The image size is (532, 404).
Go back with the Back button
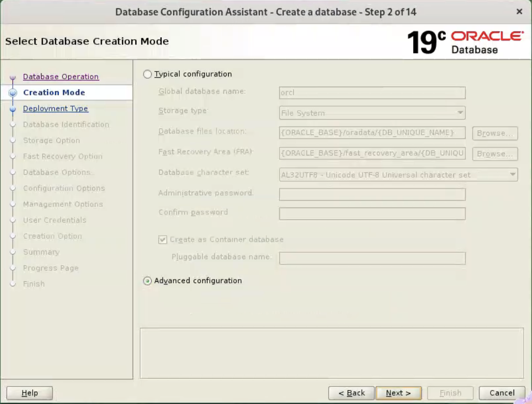(351, 393)
